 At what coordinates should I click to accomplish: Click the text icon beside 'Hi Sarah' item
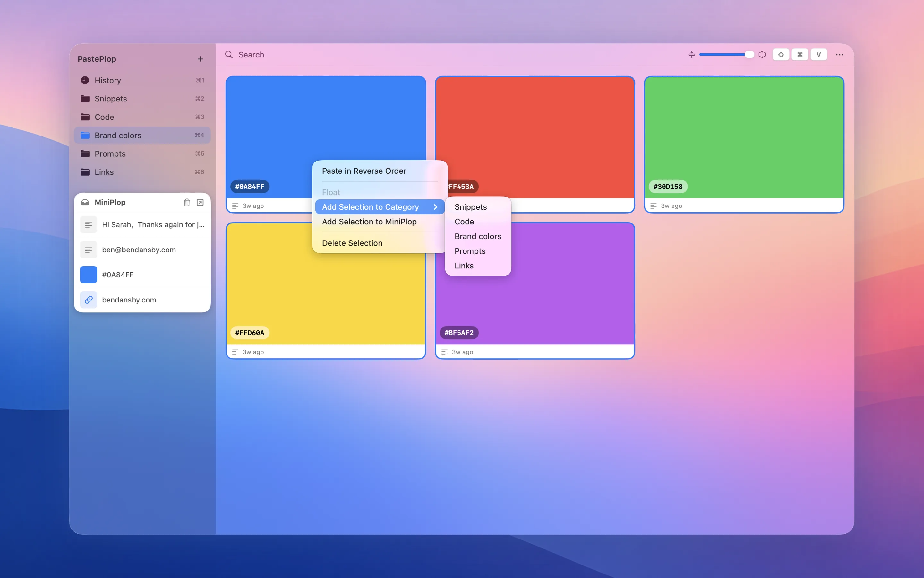coord(89,225)
